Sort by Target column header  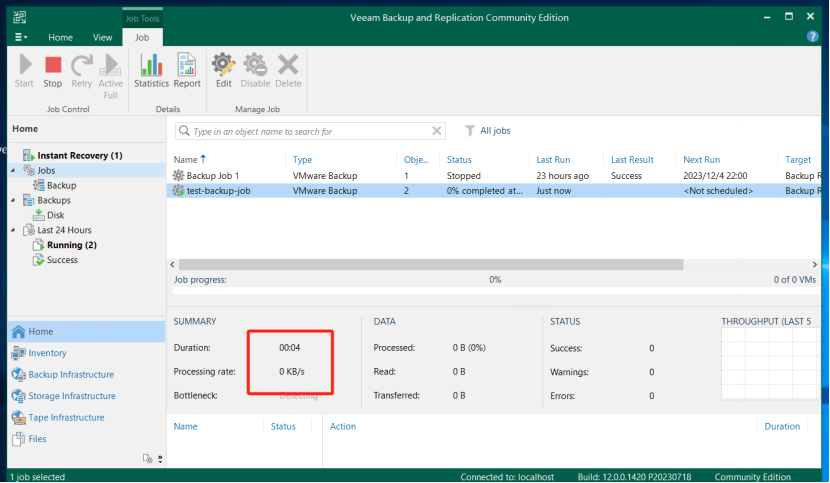tap(798, 159)
